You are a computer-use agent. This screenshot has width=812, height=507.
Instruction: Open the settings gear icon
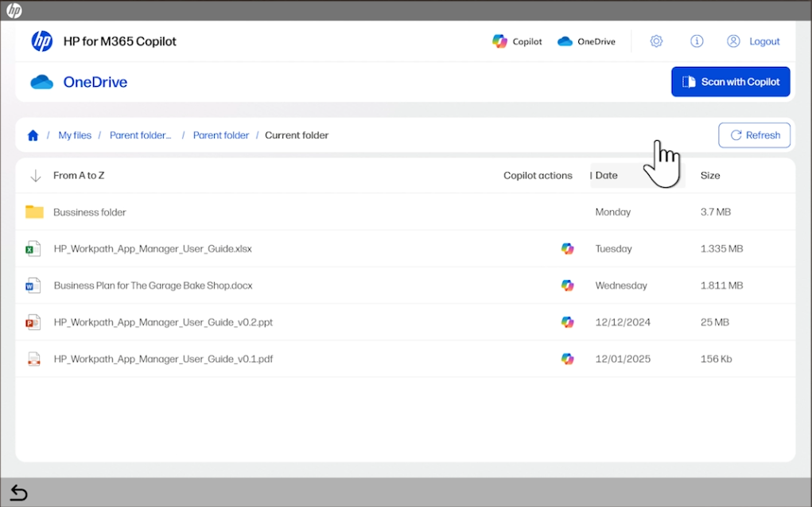[656, 41]
